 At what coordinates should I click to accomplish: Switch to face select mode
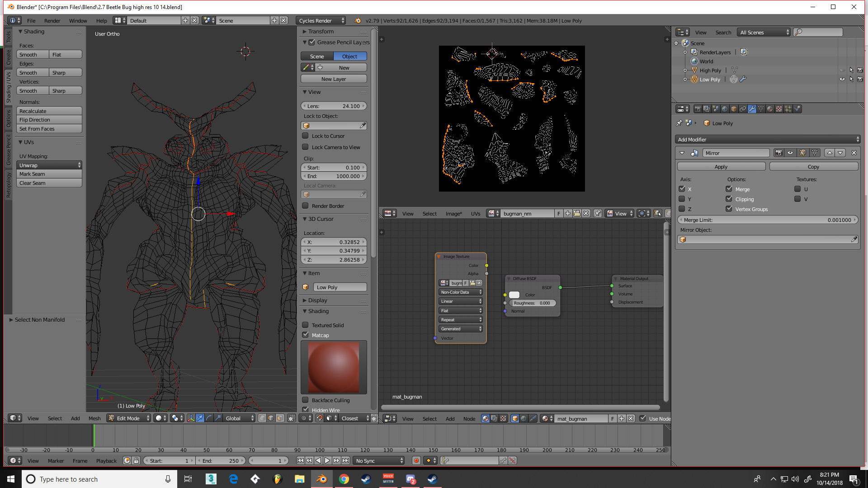(x=280, y=418)
